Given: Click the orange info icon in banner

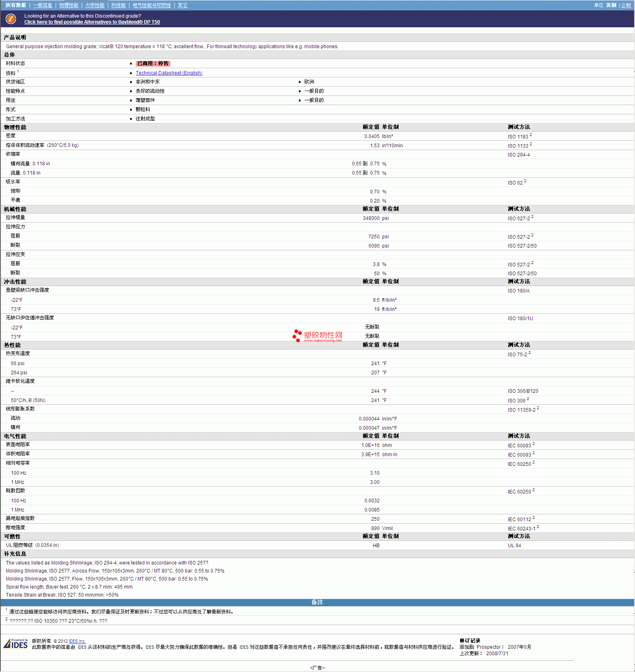Looking at the screenshot, I should tap(11, 19).
